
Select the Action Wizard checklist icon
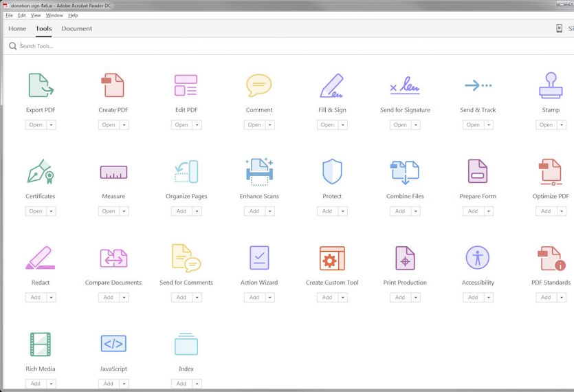tap(259, 257)
